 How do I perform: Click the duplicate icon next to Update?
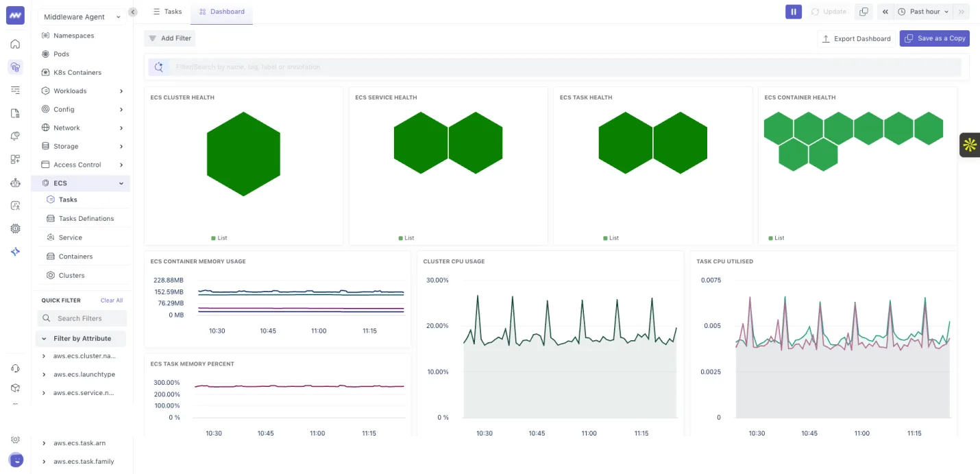click(863, 12)
